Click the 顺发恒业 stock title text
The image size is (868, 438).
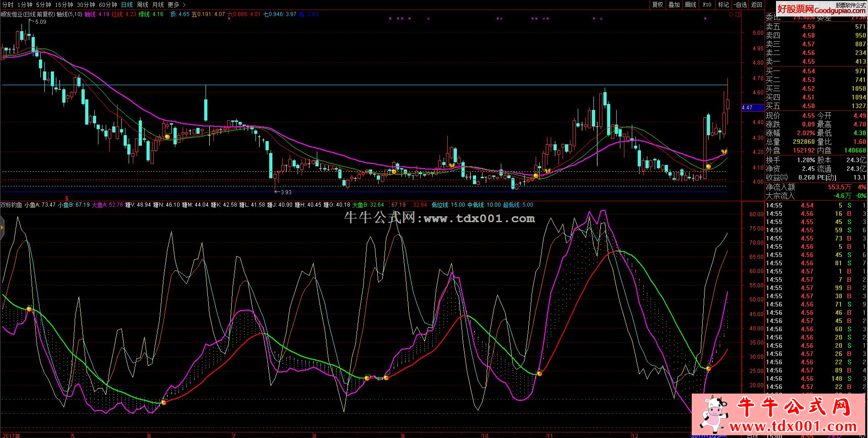[x=27, y=14]
